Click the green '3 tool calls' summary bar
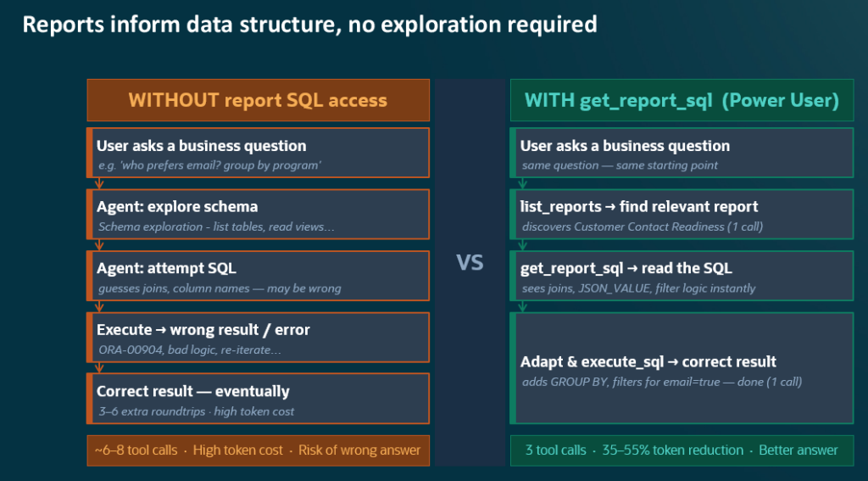 tap(682, 450)
